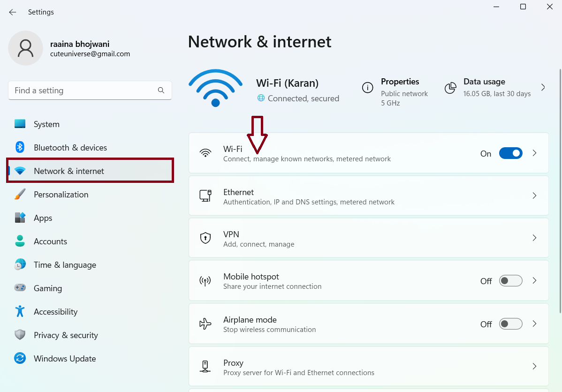This screenshot has height=392, width=562.
Task: Click the Find a setting search box
Action: 84,90
